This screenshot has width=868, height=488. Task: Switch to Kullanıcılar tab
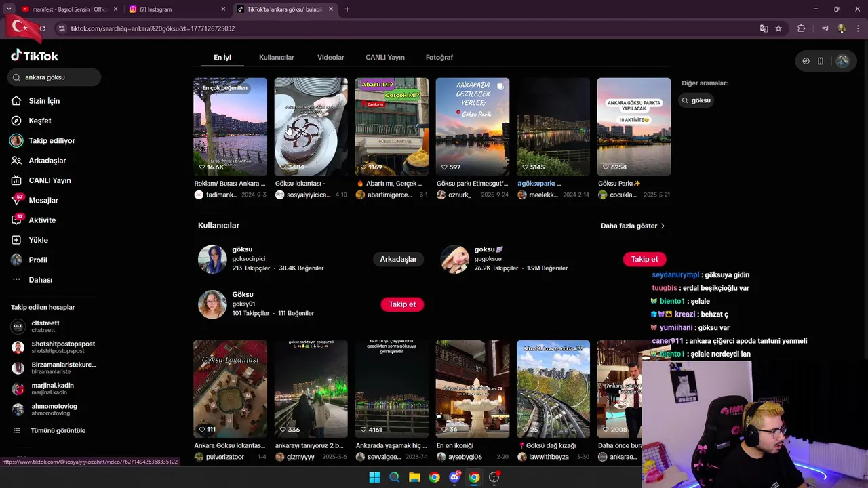(277, 58)
